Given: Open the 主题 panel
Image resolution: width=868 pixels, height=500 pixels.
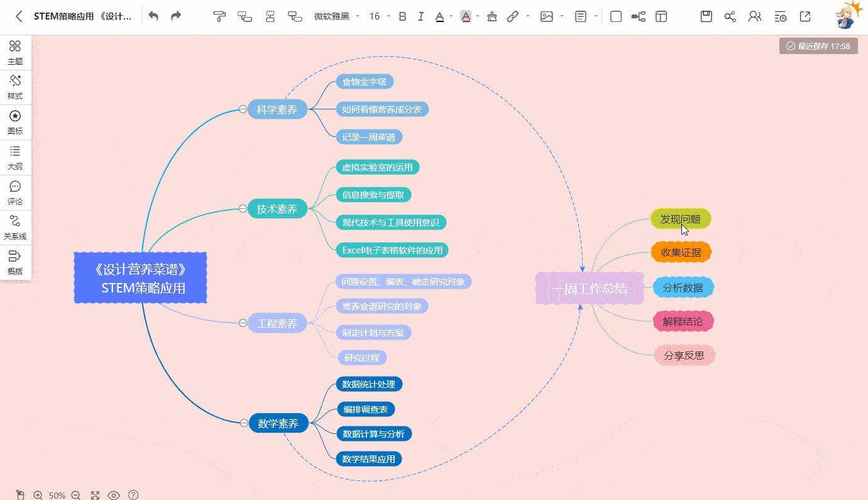Looking at the screenshot, I should (x=15, y=52).
